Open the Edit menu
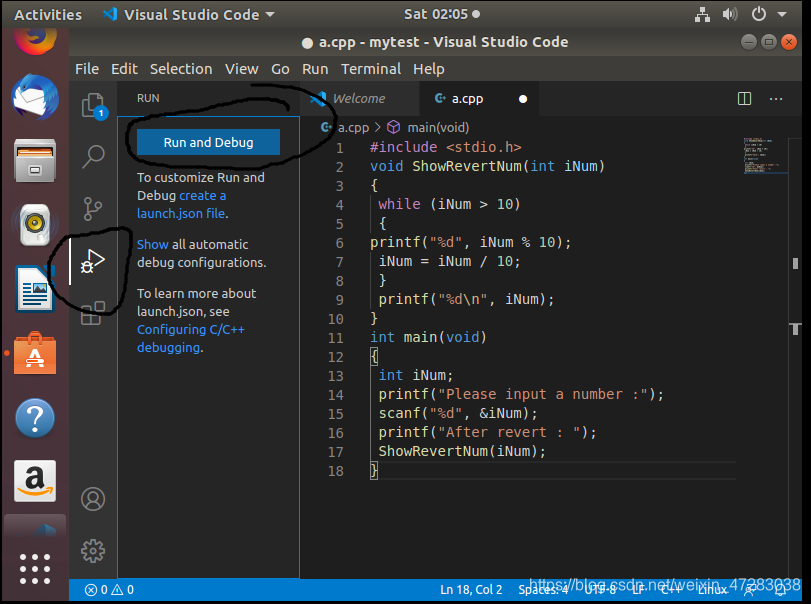Image resolution: width=811 pixels, height=604 pixels. point(124,69)
